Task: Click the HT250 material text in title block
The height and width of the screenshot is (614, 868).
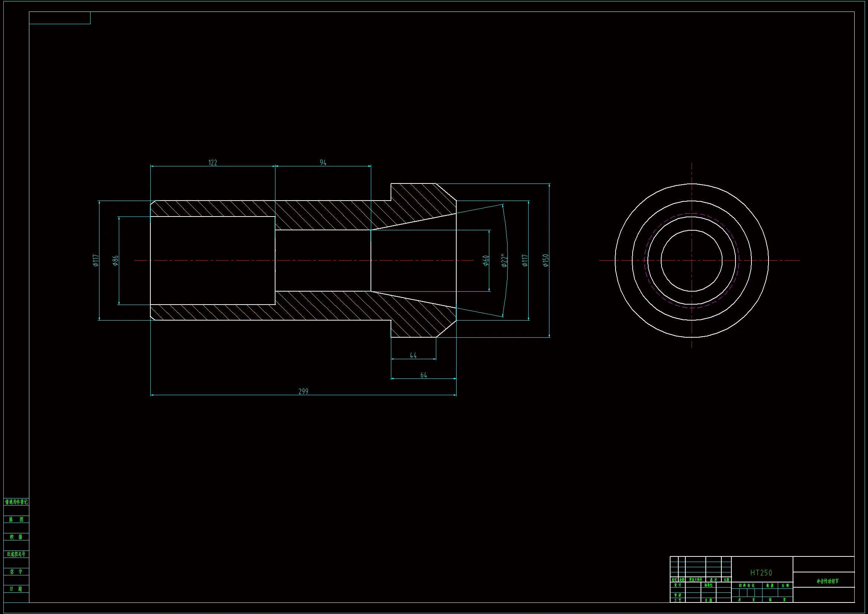Action: coord(761,573)
